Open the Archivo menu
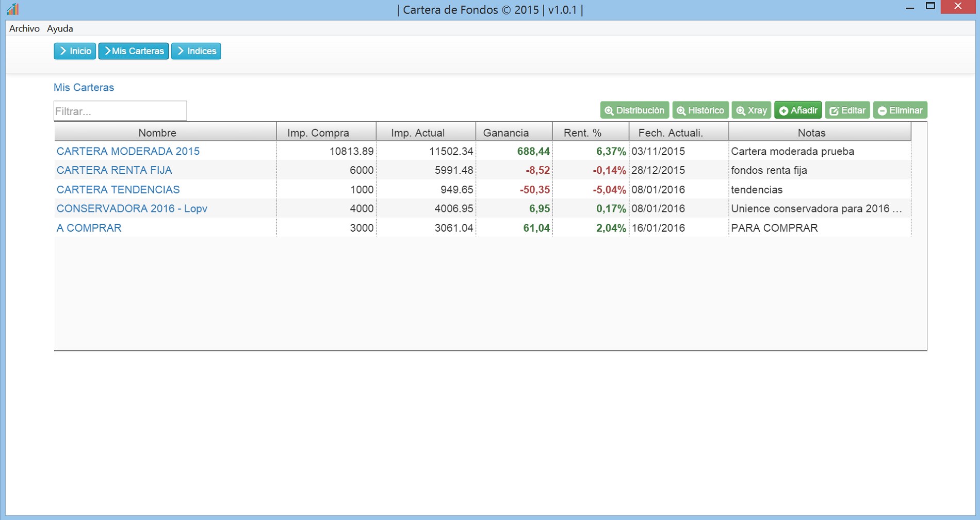Image resolution: width=980 pixels, height=520 pixels. click(x=24, y=28)
